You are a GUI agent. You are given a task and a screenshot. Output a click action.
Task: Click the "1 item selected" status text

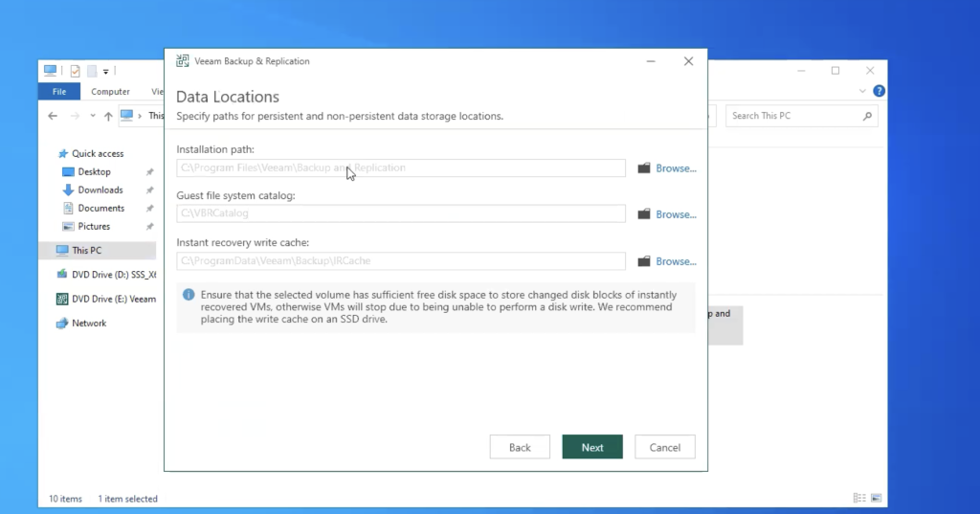point(127,499)
